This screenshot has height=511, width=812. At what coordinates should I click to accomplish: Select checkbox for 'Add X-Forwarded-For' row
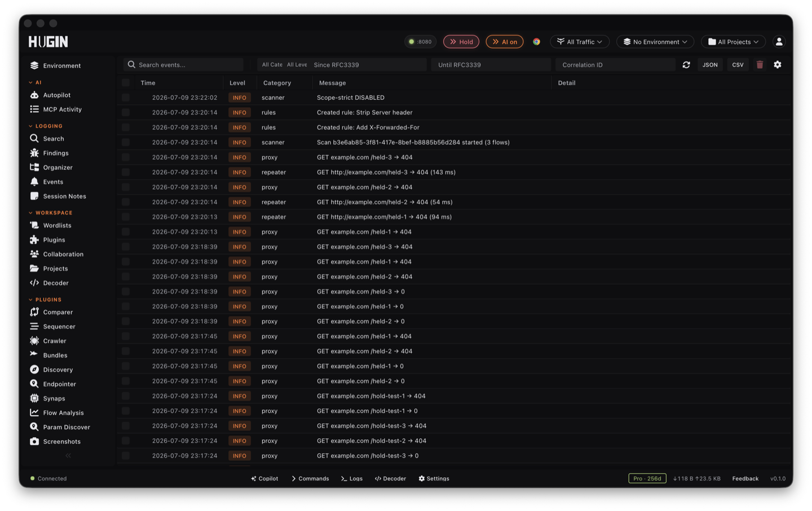tap(126, 127)
